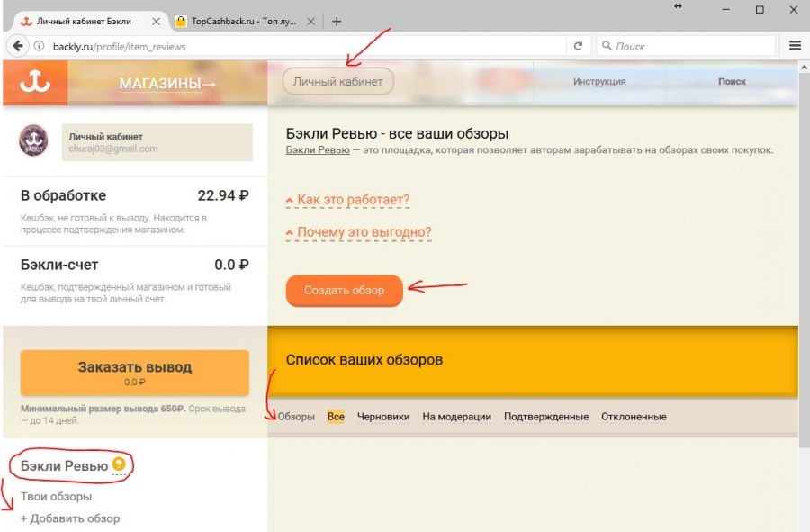The height and width of the screenshot is (532, 810).
Task: Focus the browser Поиск search field
Action: 686,46
